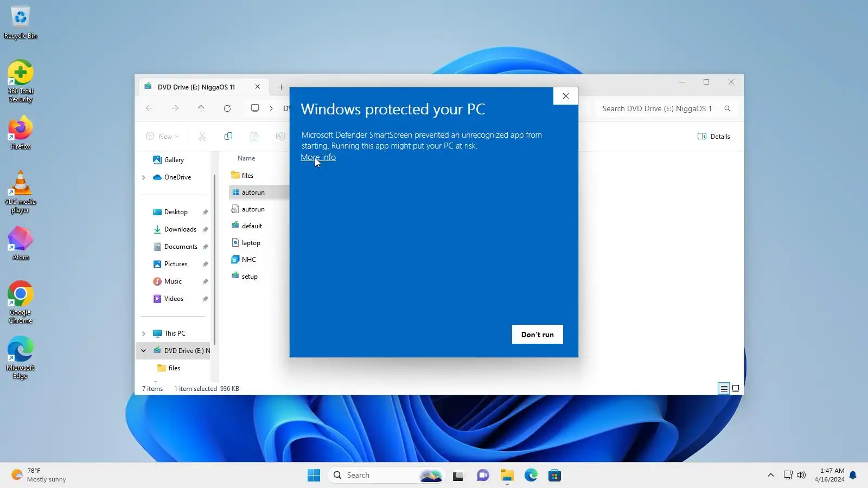Refresh the File Explorer folder view

227,108
